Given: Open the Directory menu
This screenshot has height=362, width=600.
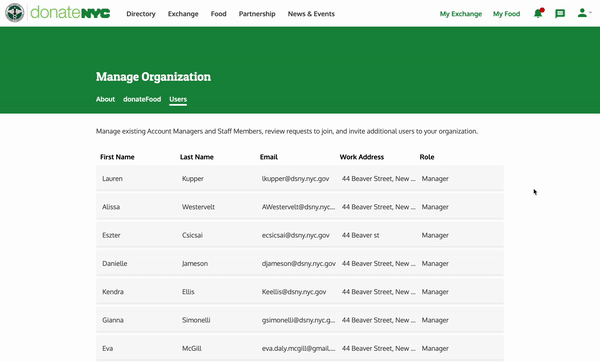Looking at the screenshot, I should tap(141, 14).
